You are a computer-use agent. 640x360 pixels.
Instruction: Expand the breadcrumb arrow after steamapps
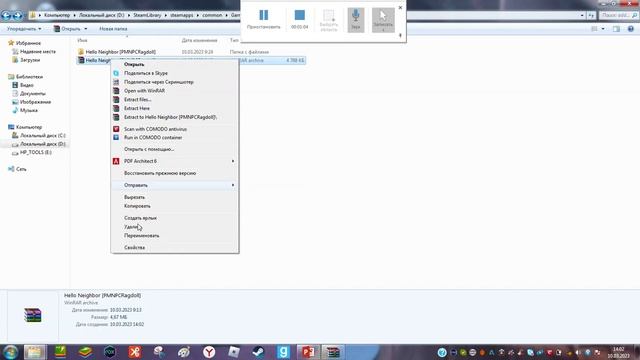point(198,15)
